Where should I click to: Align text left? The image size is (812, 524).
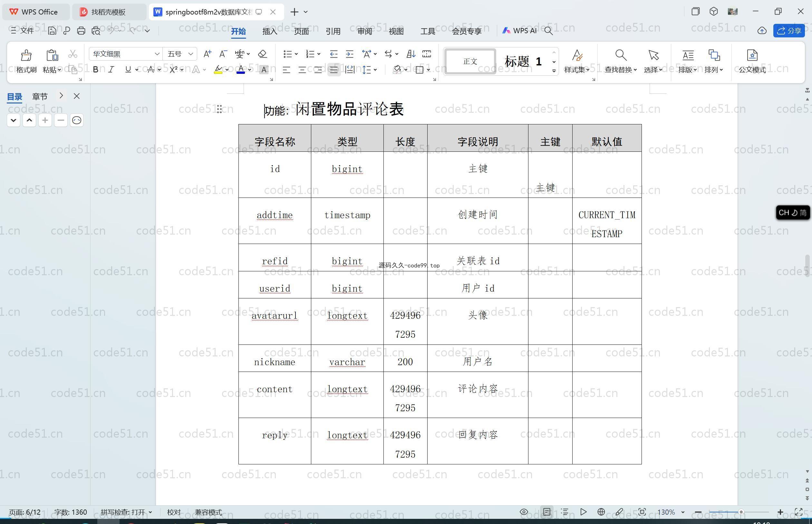(x=286, y=70)
